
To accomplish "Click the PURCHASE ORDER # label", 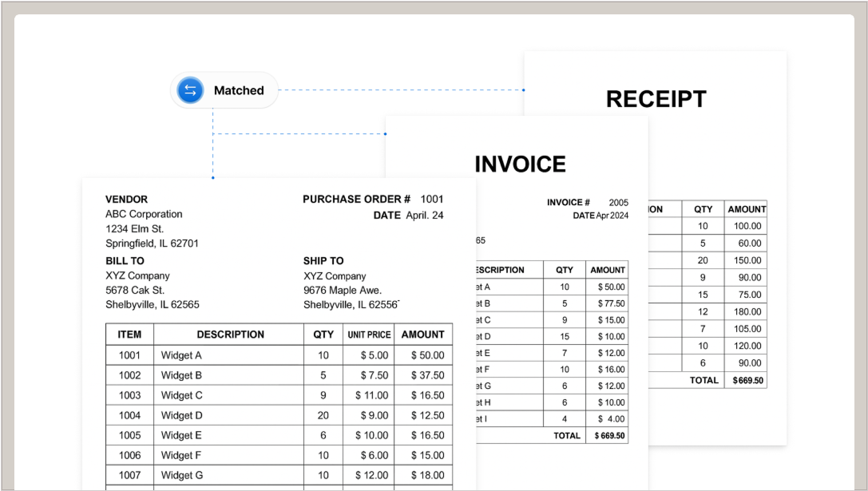I will 356,199.
